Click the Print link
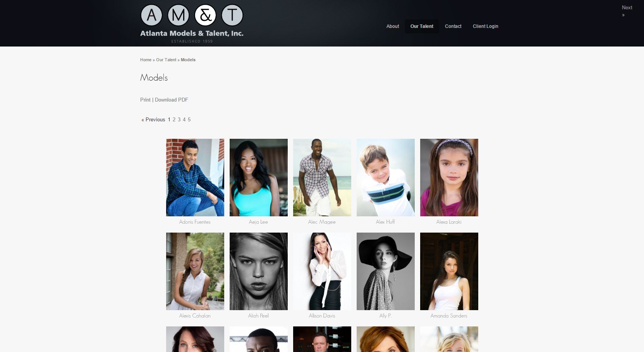644x352 pixels. tap(145, 100)
